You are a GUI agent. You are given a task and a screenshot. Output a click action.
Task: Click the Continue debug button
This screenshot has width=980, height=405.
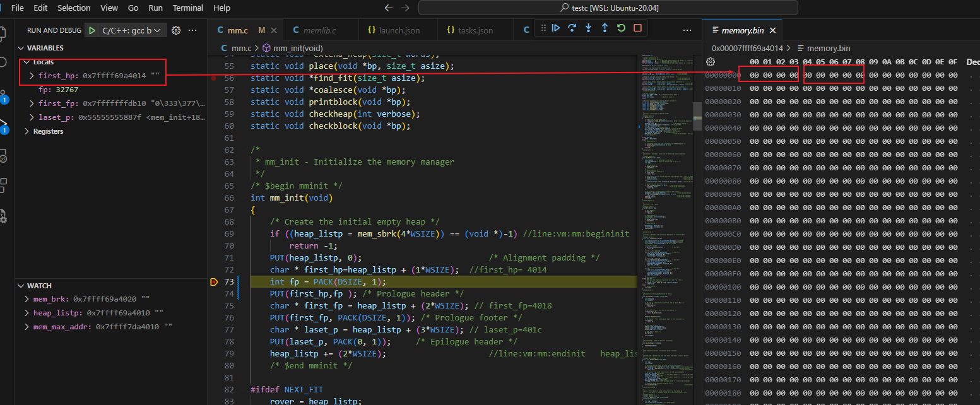tap(556, 28)
